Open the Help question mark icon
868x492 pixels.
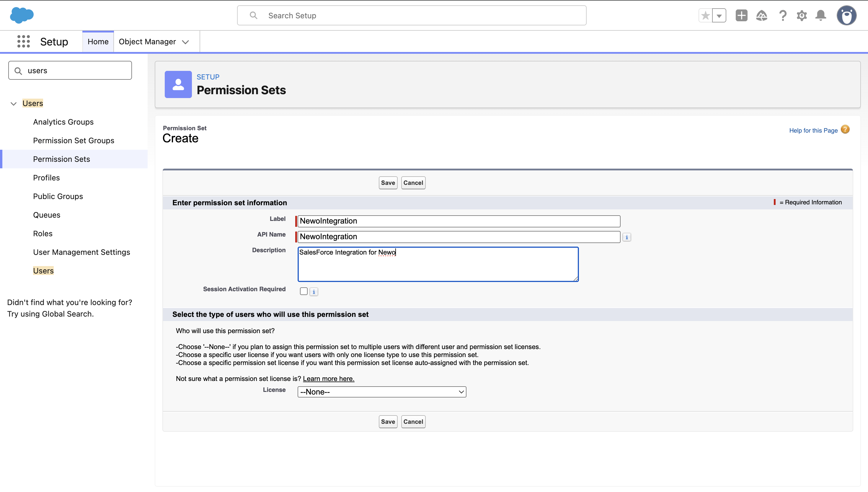point(783,16)
